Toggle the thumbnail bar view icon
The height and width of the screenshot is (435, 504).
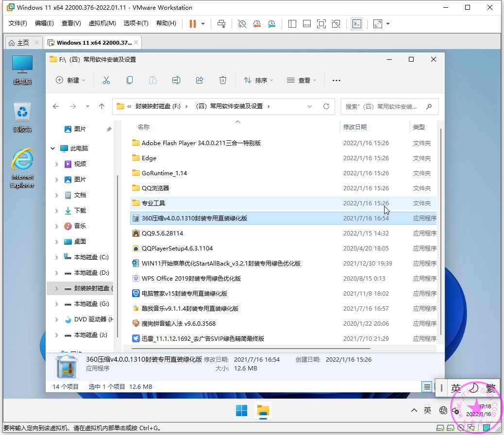tap(307, 24)
